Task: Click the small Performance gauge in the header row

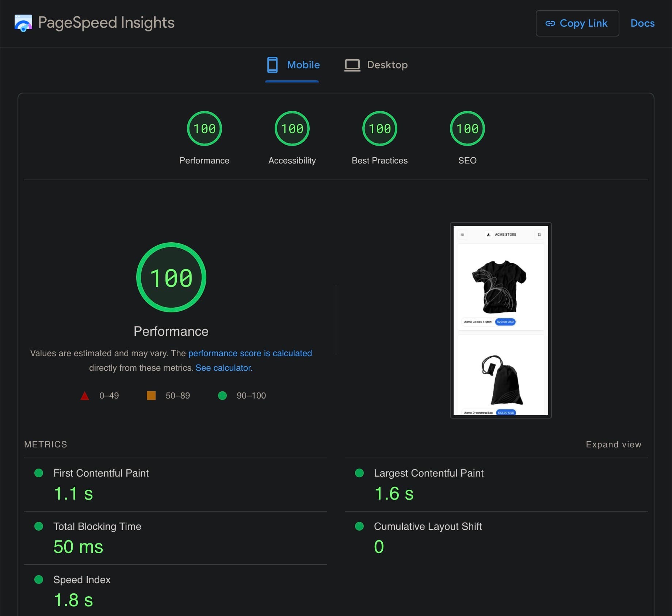Action: point(204,128)
